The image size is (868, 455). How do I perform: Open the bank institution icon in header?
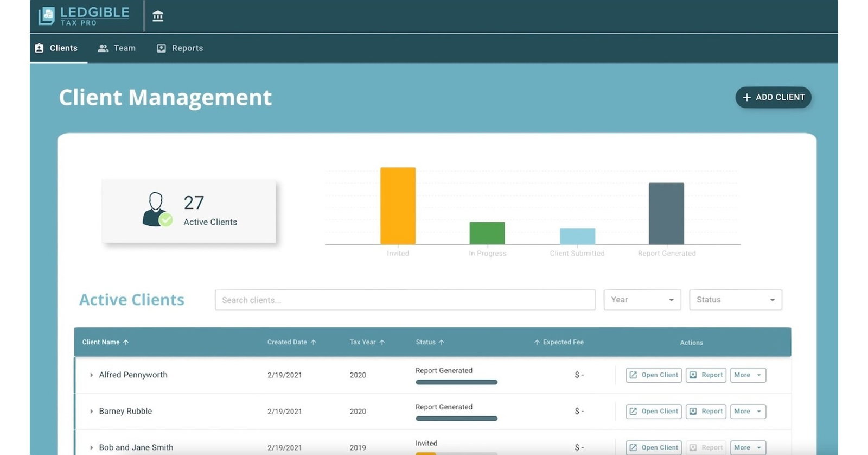click(158, 16)
